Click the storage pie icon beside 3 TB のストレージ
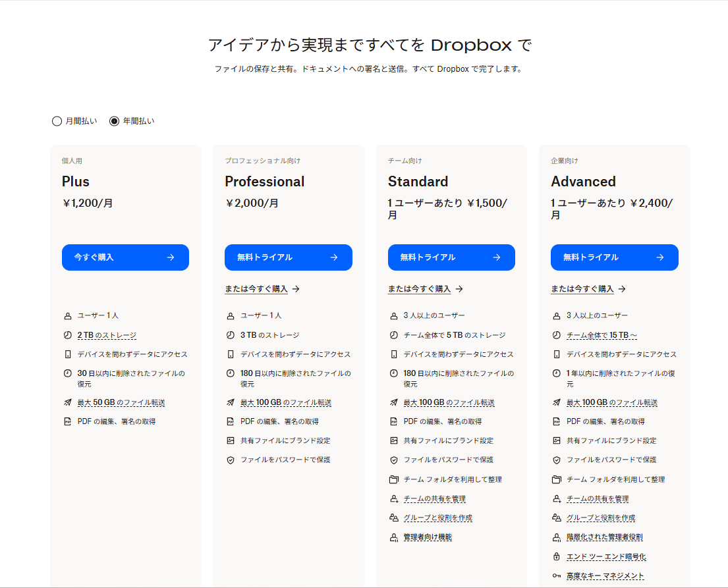Image resolution: width=728 pixels, height=588 pixels. coord(231,335)
